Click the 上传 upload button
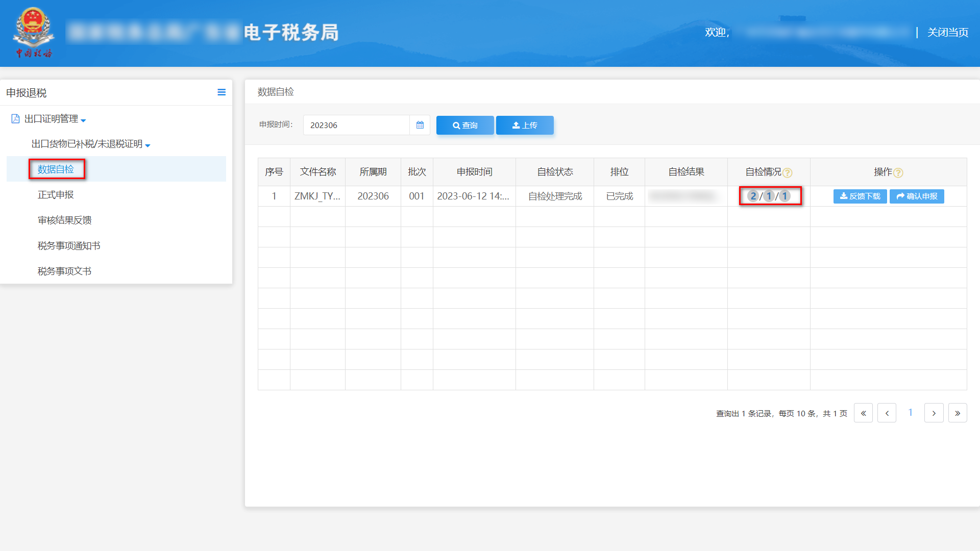980x551 pixels. pyautogui.click(x=525, y=125)
